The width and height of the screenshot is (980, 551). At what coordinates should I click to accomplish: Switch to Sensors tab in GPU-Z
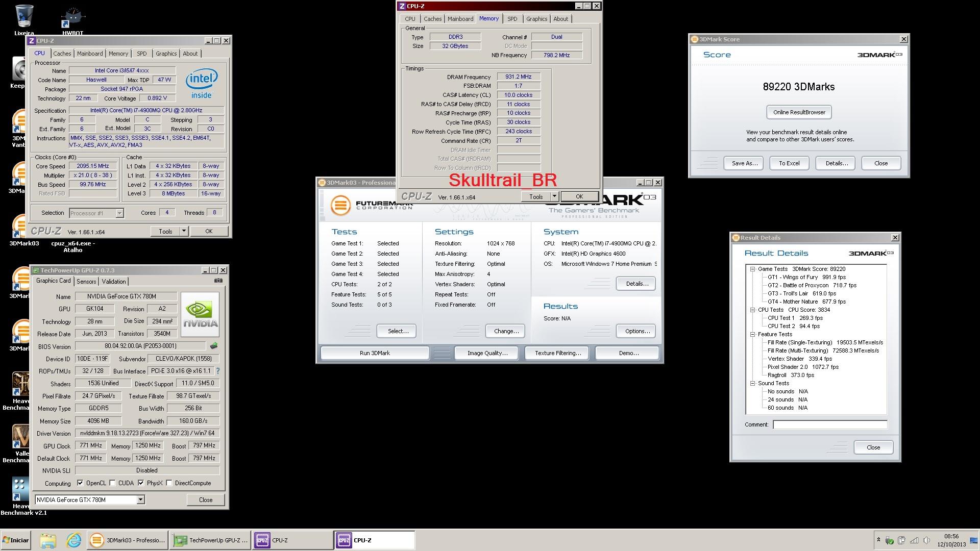click(86, 282)
